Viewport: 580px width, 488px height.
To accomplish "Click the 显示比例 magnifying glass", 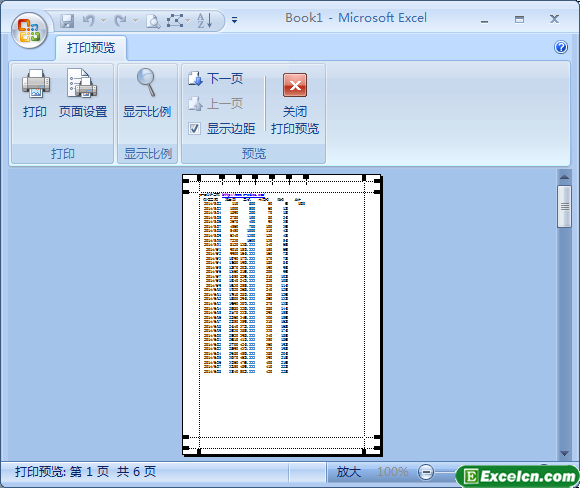I will (147, 92).
